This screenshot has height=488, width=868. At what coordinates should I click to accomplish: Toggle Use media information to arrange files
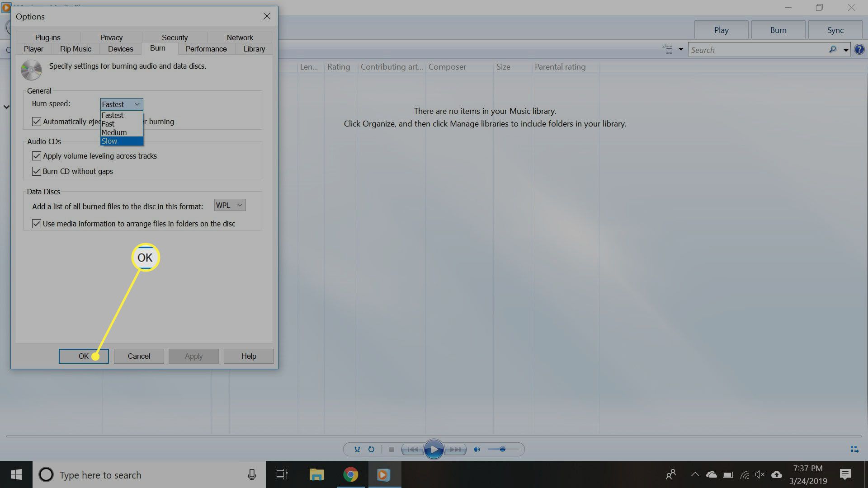pos(37,224)
